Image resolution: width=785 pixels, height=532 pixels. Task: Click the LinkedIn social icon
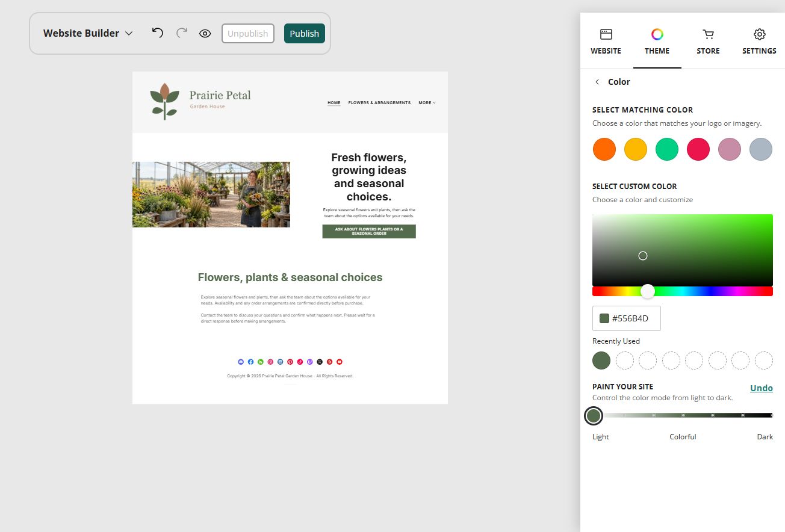[280, 362]
